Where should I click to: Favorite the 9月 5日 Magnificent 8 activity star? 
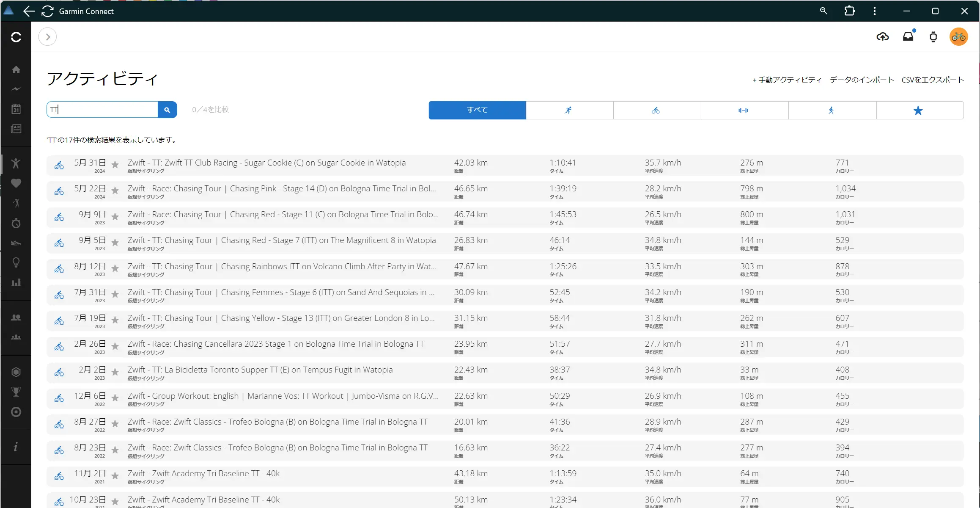click(x=115, y=243)
